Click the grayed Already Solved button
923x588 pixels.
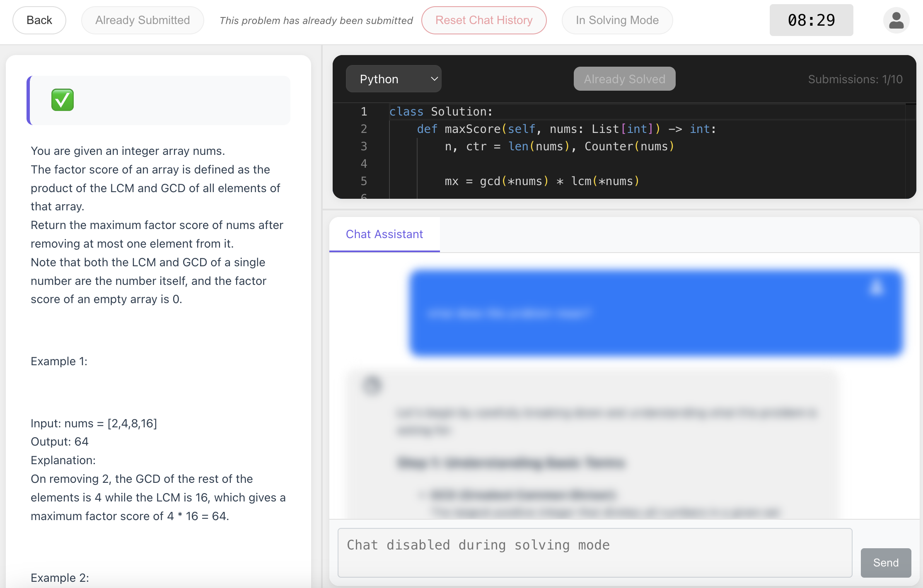(624, 79)
